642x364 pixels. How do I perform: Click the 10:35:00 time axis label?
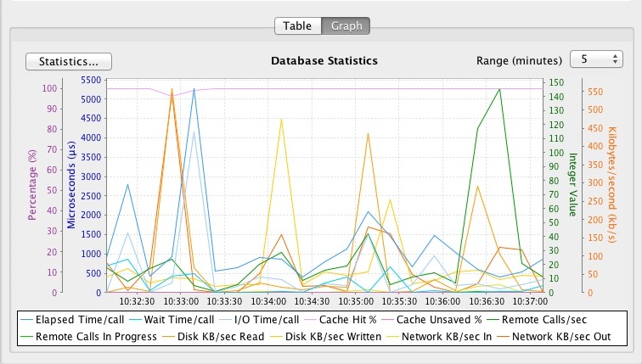click(355, 302)
